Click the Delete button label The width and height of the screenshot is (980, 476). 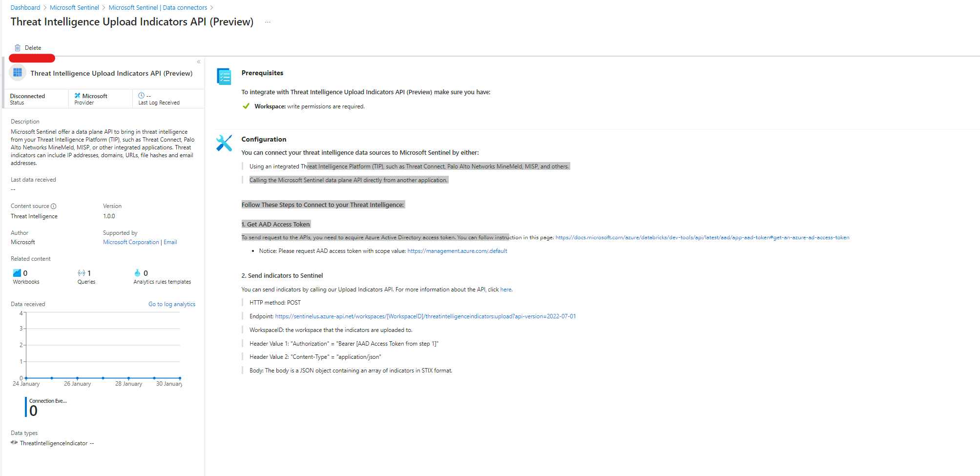[x=33, y=48]
